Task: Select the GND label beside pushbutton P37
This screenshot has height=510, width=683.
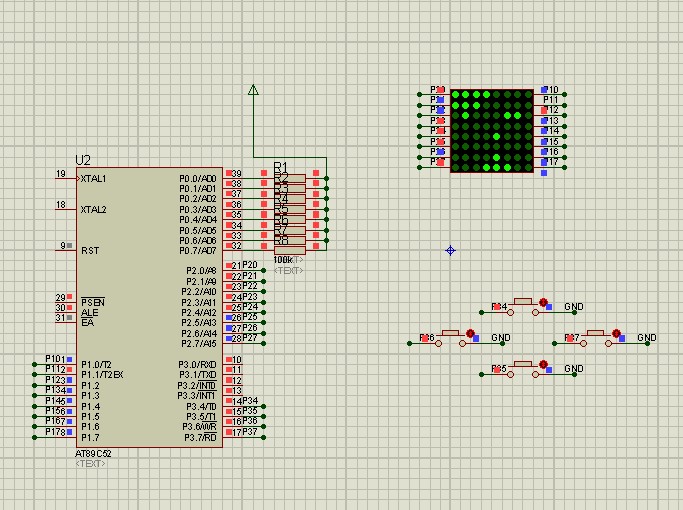Action: pos(647,338)
